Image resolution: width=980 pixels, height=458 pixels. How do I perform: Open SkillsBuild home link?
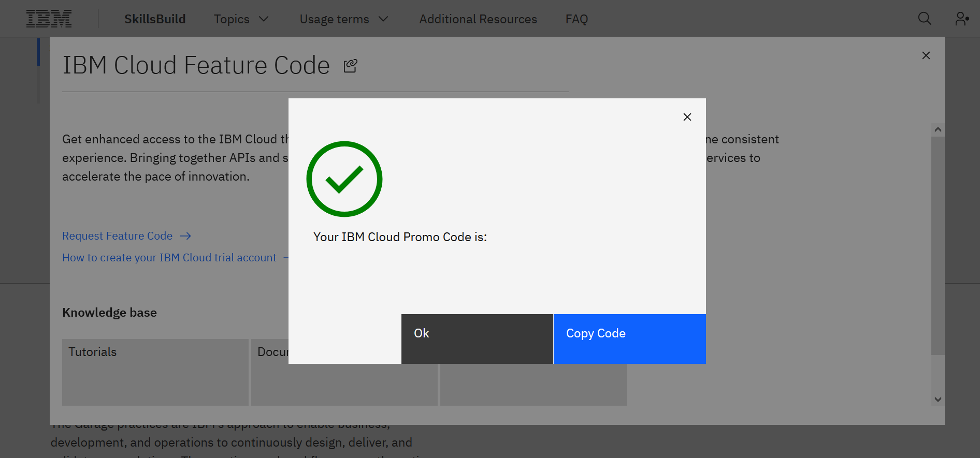click(155, 19)
